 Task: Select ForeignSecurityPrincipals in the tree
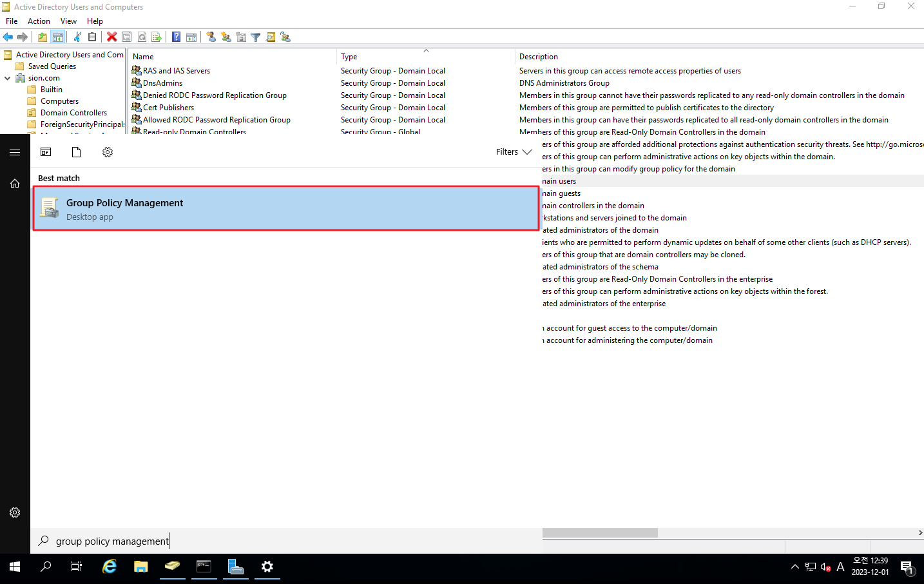[x=82, y=124]
